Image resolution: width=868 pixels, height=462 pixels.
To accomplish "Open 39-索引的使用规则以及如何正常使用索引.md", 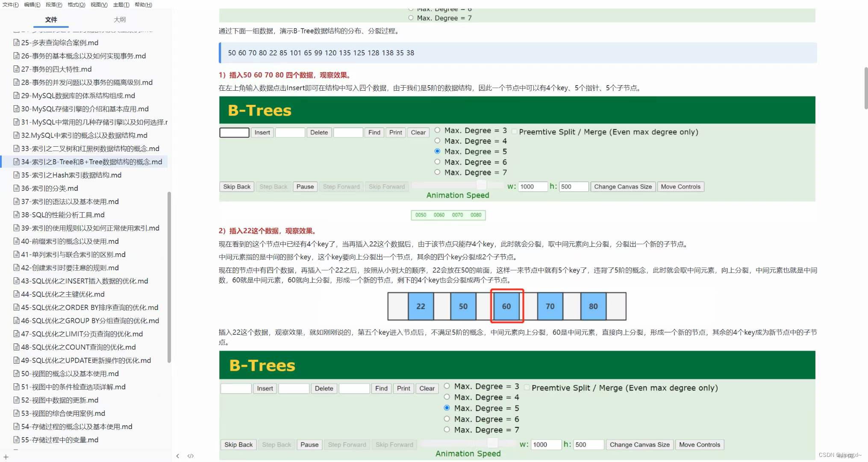I will tap(90, 228).
